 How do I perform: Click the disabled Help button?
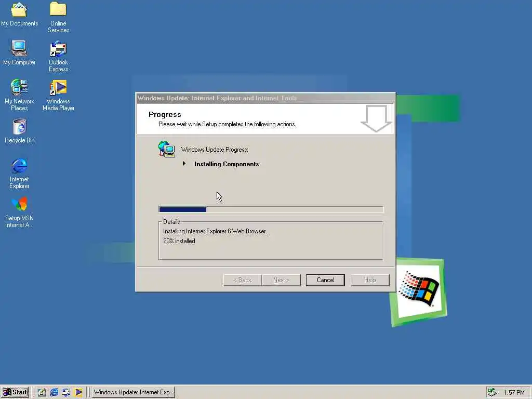point(370,280)
